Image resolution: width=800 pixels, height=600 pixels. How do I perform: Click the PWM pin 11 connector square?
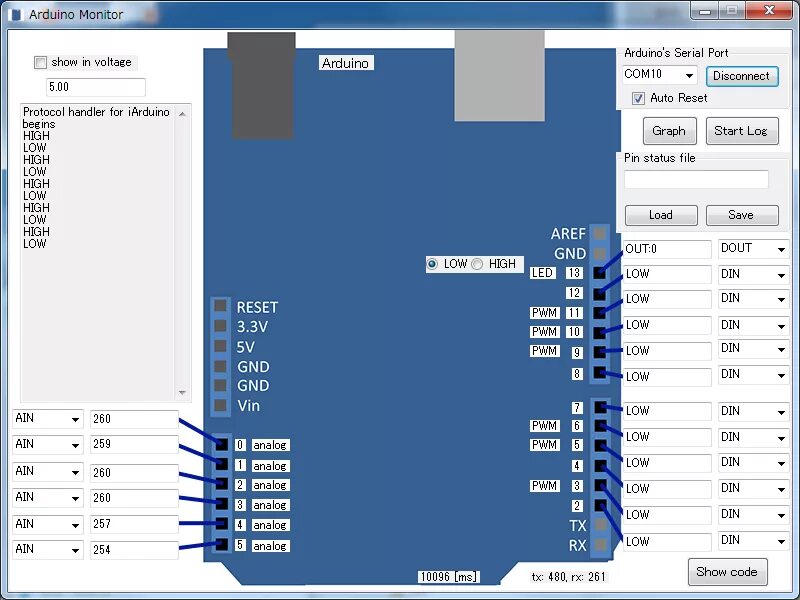click(x=599, y=313)
